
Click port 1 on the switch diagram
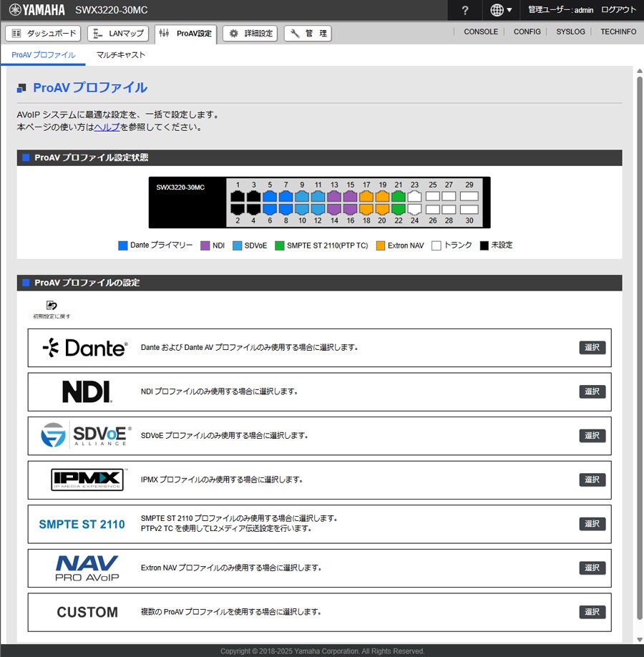[238, 196]
